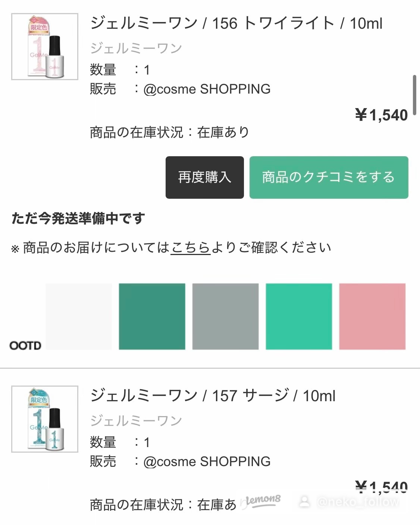Click the @neko_follow username watermark
Screen dimensions: 420x525
(x=357, y=502)
